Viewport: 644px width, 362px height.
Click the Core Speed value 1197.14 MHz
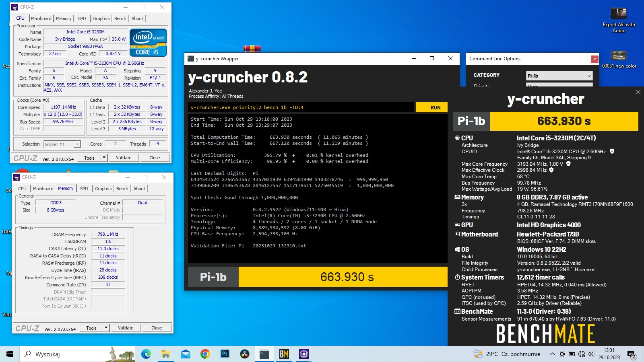[x=63, y=107]
